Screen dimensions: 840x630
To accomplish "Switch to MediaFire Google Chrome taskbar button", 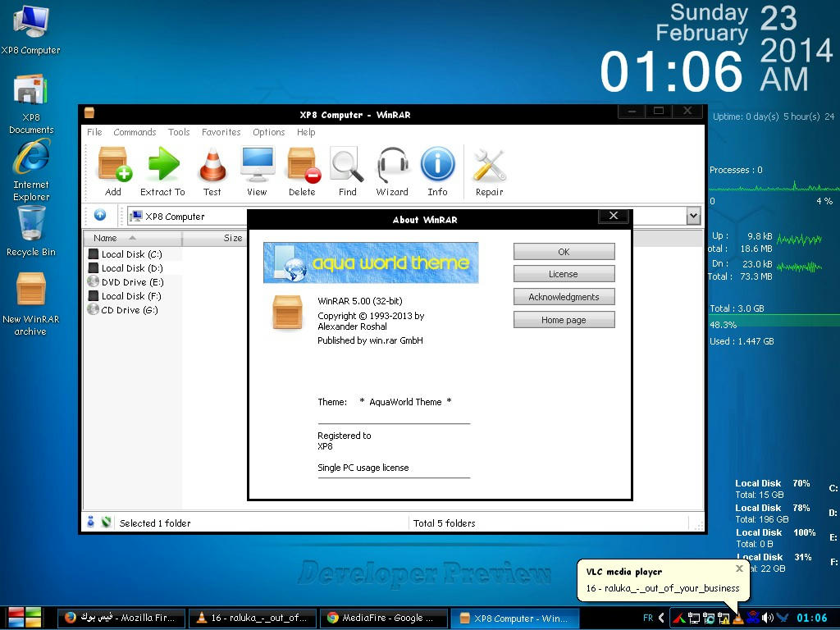I will (384, 618).
